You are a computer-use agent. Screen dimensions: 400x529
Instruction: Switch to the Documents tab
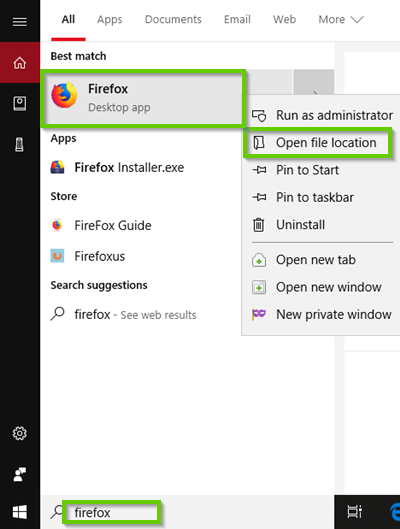pyautogui.click(x=173, y=20)
